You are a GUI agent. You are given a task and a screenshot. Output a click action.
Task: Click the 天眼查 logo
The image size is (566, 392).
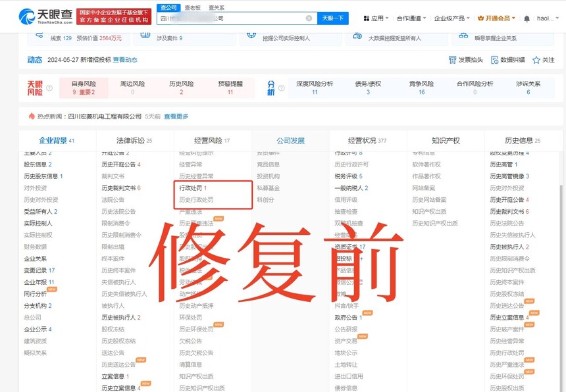click(x=45, y=16)
